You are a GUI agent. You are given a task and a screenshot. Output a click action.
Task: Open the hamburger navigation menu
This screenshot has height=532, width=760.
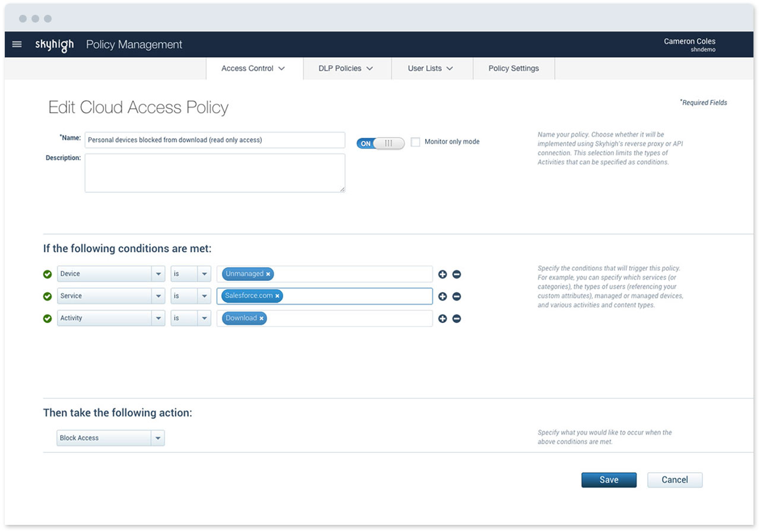17,45
